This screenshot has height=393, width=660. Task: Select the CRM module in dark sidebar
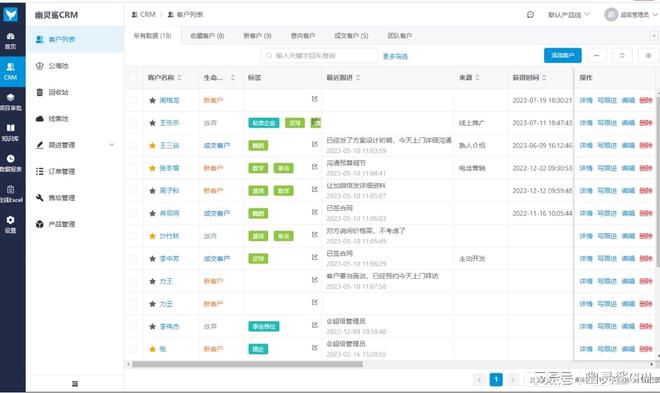[11, 72]
